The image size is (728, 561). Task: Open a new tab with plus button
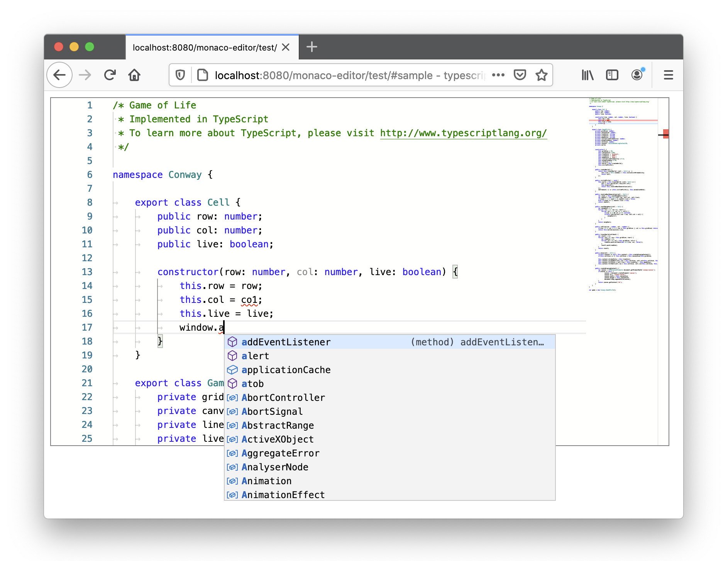(312, 47)
